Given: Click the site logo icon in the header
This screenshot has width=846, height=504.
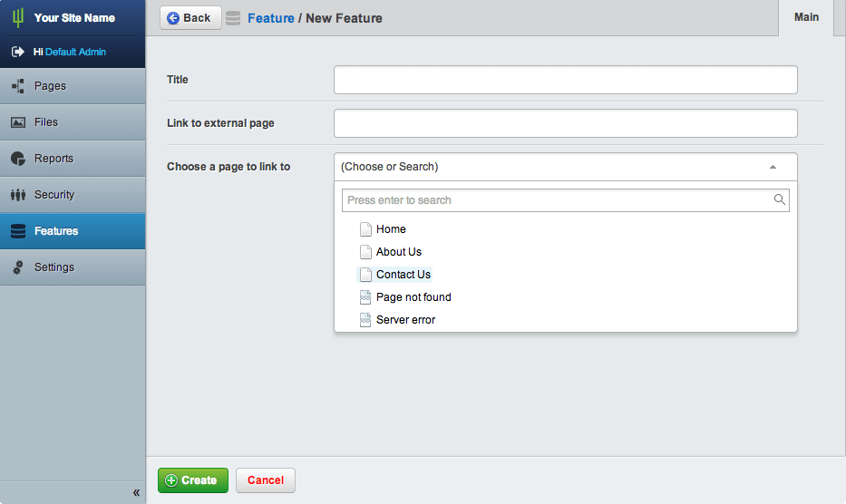Looking at the screenshot, I should [17, 17].
